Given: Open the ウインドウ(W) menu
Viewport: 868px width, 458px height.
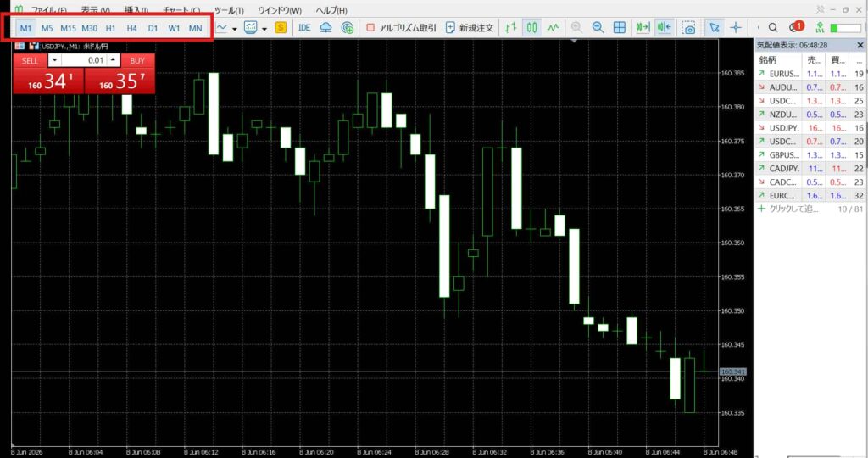Looking at the screenshot, I should coord(280,10).
